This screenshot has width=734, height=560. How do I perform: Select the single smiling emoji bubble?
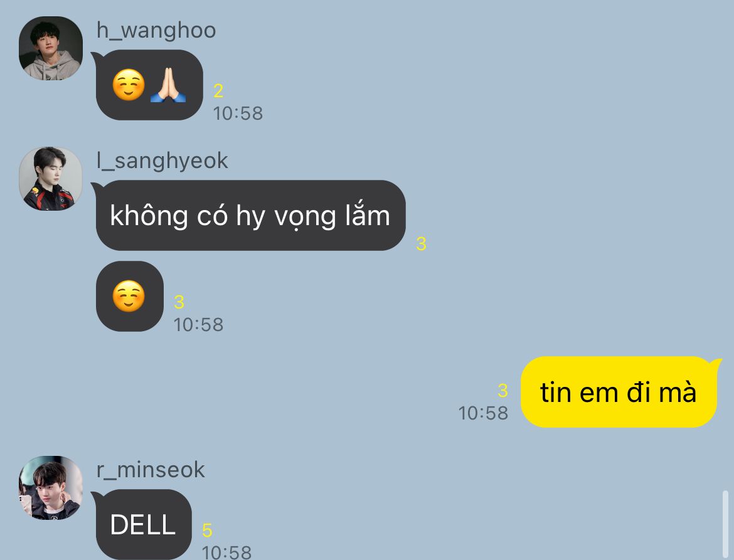coord(130,296)
